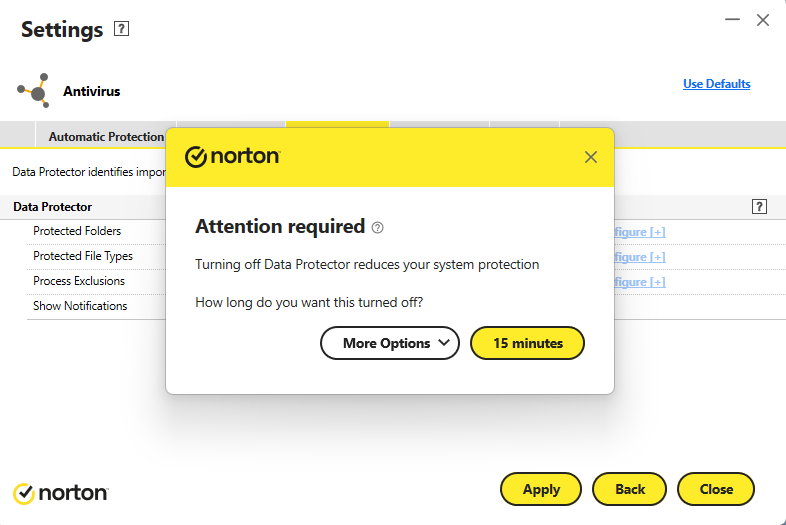The image size is (786, 525).
Task: Close the Settings window with top-right X
Action: click(762, 20)
